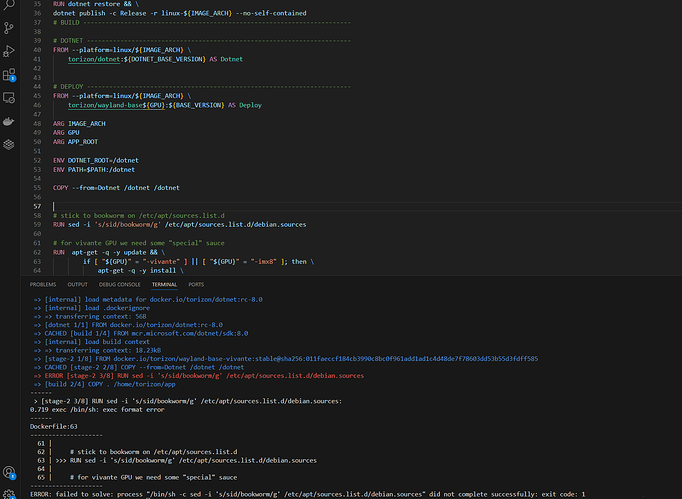Click terminal line "transferring context: 18.23kB"
682x499 pixels.
coord(97,350)
